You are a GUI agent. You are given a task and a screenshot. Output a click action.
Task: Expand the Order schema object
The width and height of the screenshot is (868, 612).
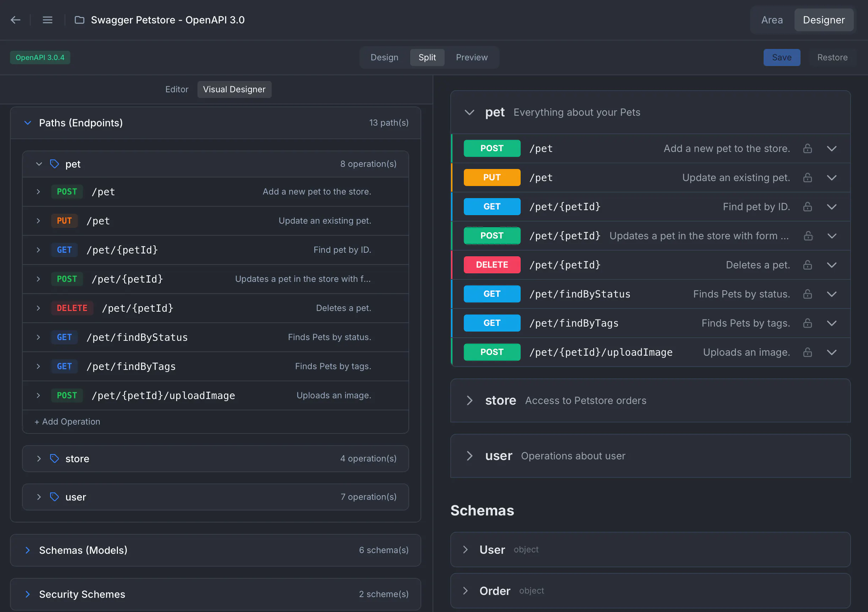coord(465,591)
